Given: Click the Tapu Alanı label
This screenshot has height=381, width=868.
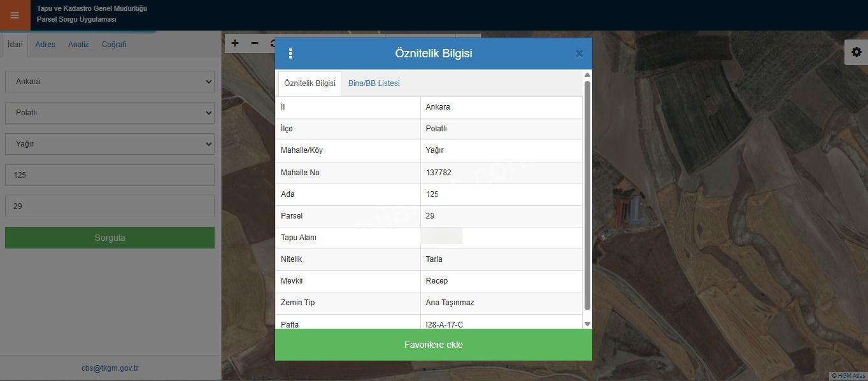Looking at the screenshot, I should (x=299, y=238).
